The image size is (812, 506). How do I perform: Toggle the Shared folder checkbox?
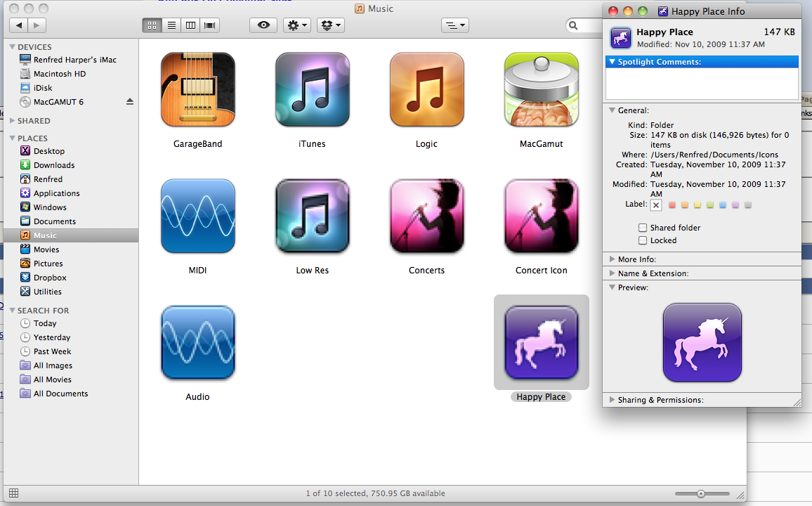643,228
